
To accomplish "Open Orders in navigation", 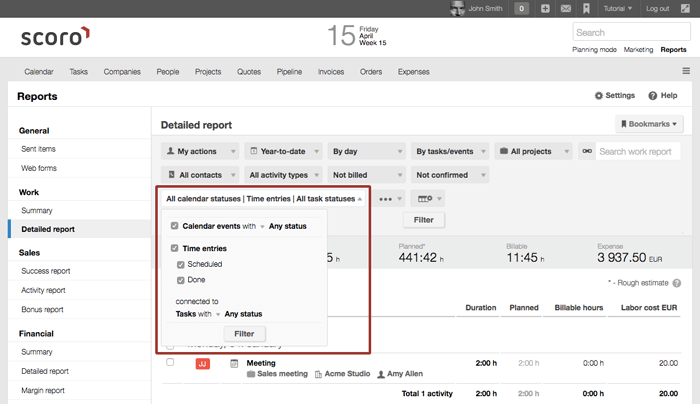I will [371, 71].
